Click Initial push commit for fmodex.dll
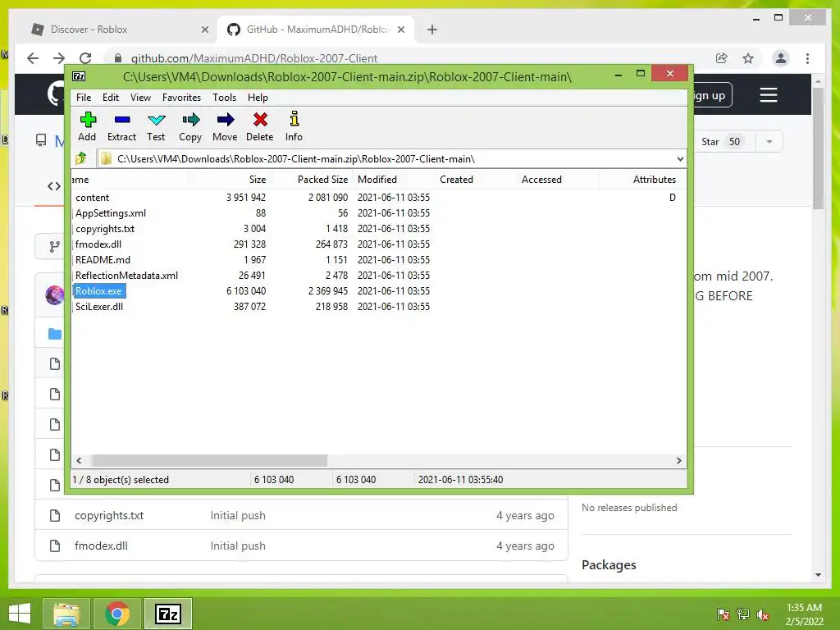The image size is (840, 630). pos(238,546)
